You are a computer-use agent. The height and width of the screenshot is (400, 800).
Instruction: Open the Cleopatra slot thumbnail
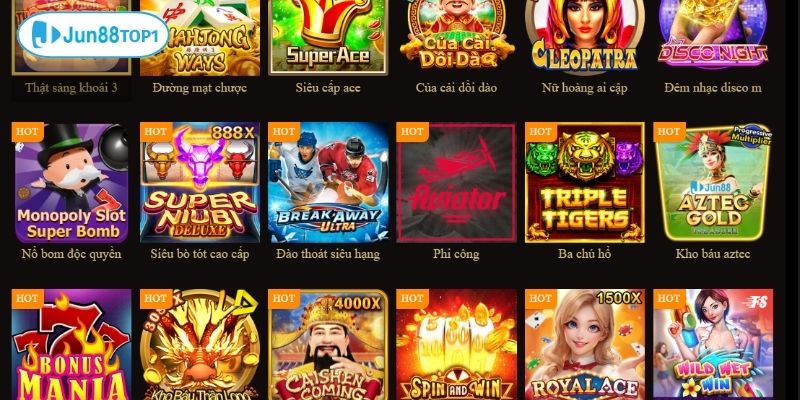click(585, 37)
